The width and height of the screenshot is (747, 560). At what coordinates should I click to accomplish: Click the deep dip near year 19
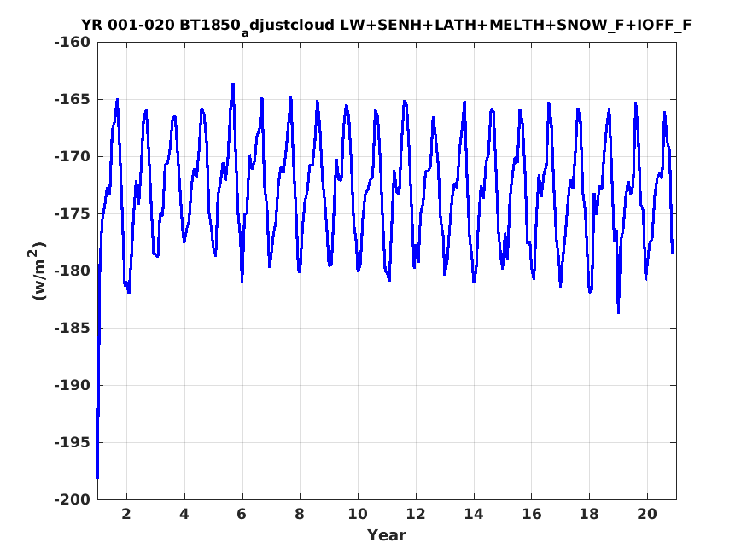pos(618,312)
